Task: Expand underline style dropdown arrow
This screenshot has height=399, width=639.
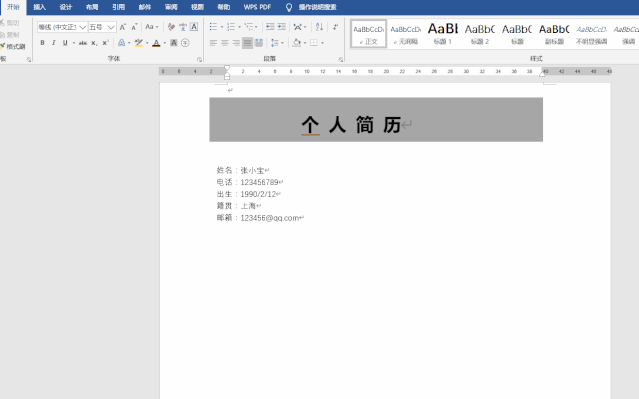Action: (73, 43)
